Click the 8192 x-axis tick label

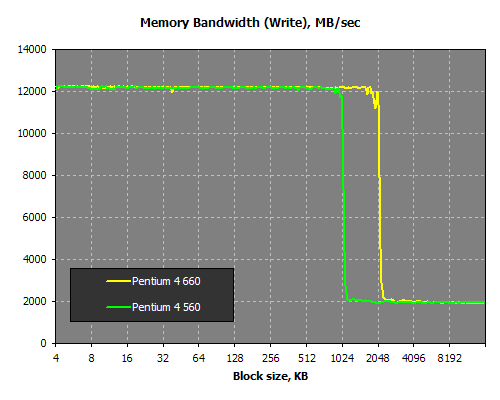point(449,358)
